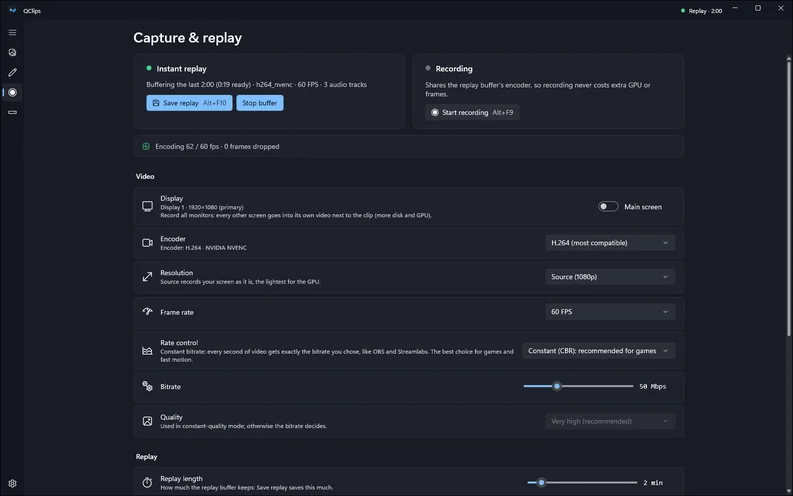Toggle the Main screen switch
793x496 pixels.
pyautogui.click(x=608, y=206)
